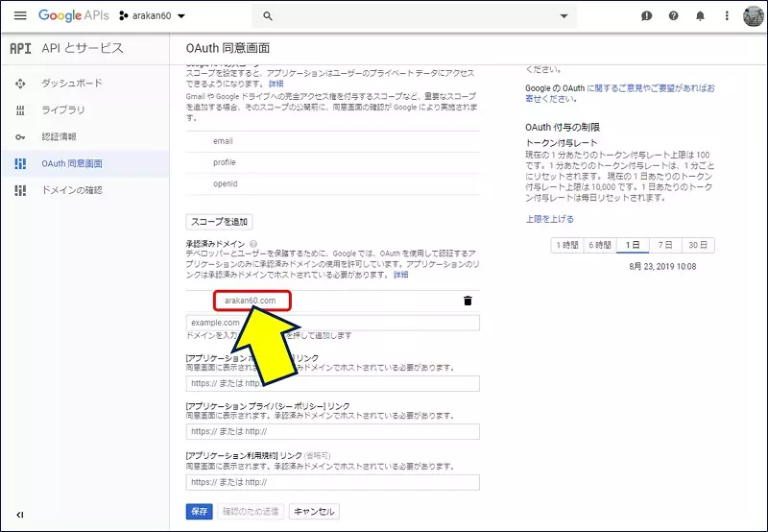Click the privacy policy link field
Screen dimensions: 768x532
pyautogui.click(x=332, y=431)
